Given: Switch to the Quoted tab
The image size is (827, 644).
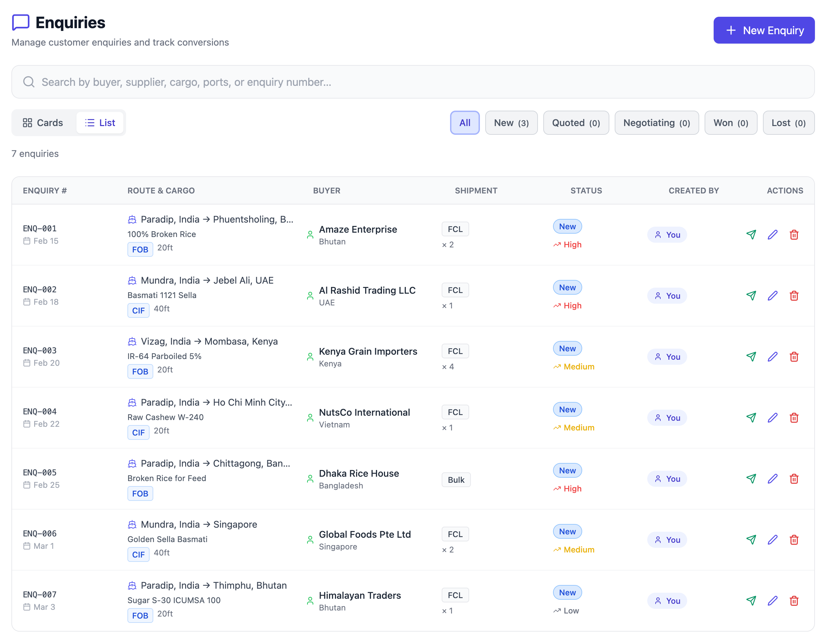Looking at the screenshot, I should coord(576,122).
